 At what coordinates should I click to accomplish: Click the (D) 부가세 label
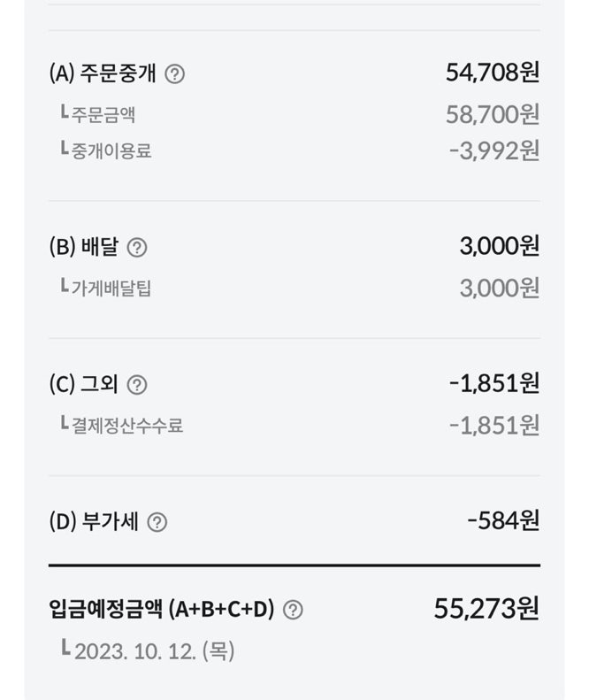(x=94, y=522)
